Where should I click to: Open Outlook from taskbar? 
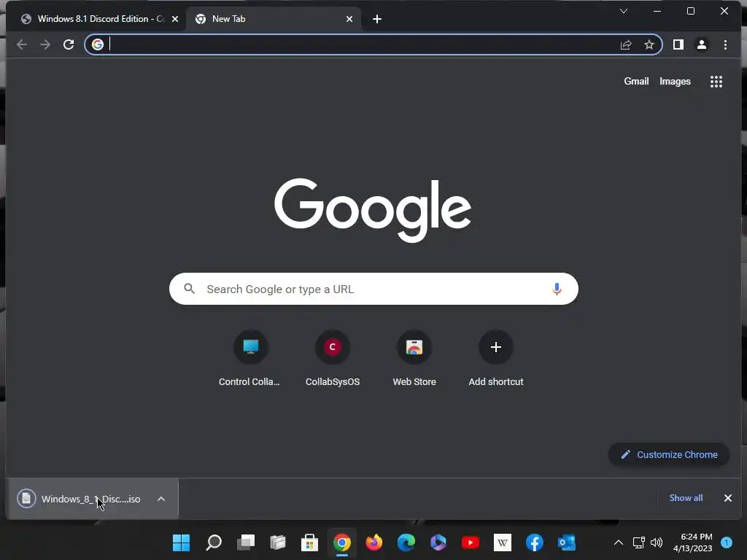click(566, 542)
